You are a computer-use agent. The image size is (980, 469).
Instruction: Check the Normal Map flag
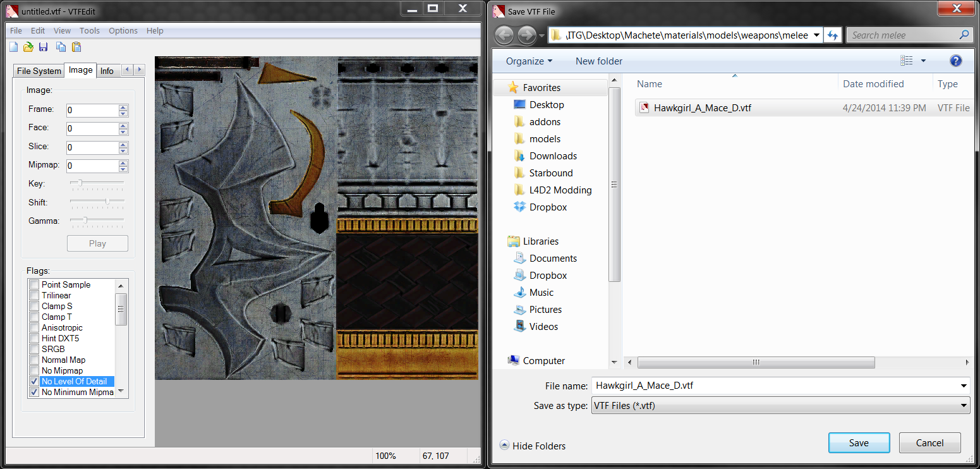34,360
